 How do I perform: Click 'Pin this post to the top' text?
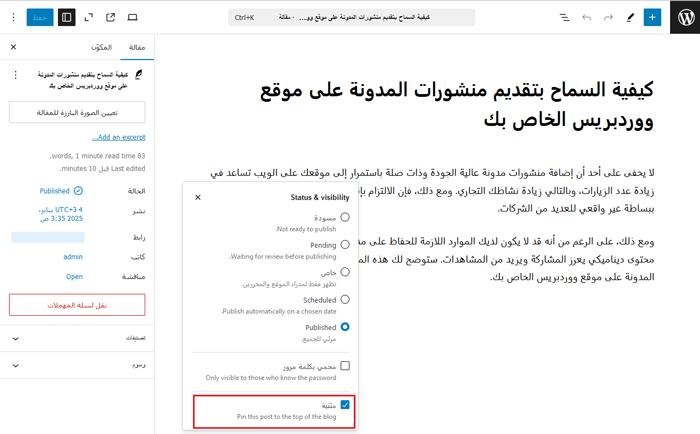(x=286, y=417)
